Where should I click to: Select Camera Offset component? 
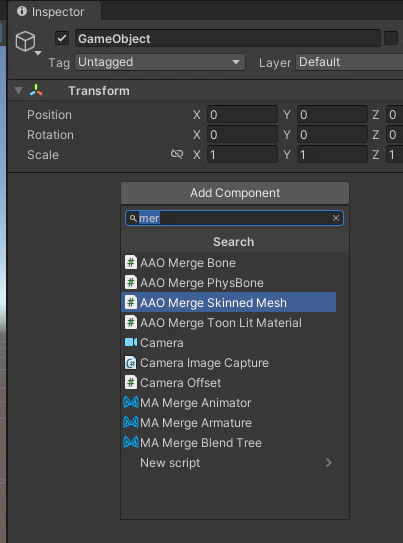pyautogui.click(x=229, y=383)
